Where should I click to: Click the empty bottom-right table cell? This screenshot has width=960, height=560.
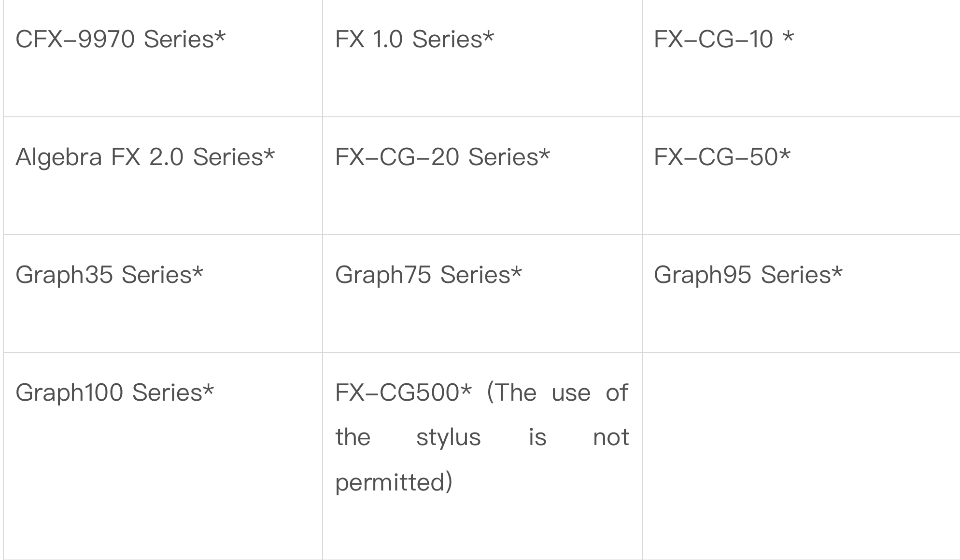coord(801,456)
